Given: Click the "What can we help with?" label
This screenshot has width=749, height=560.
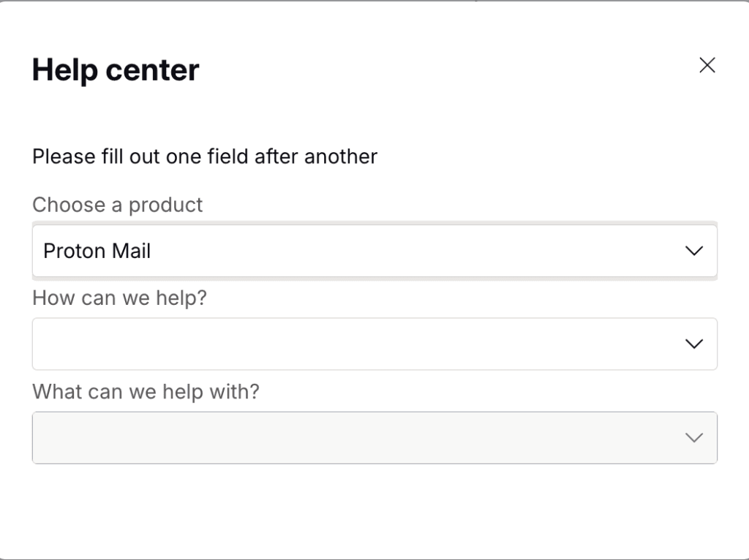Looking at the screenshot, I should coord(146,392).
